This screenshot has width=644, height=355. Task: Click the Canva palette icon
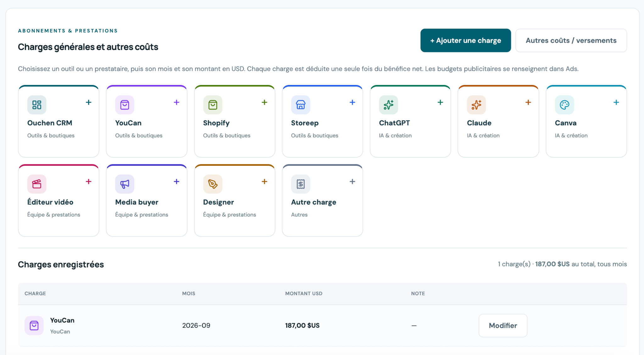(564, 105)
